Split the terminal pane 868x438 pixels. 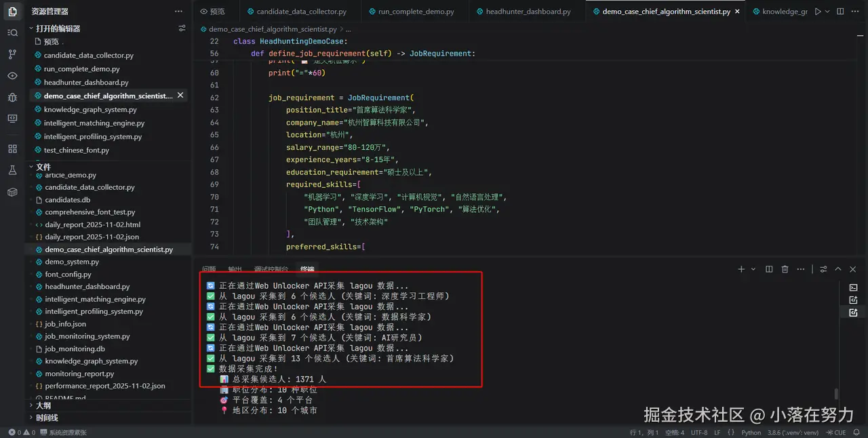click(769, 269)
